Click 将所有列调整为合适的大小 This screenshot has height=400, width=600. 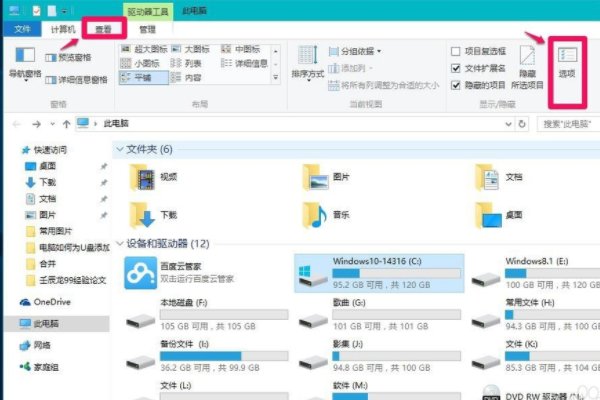coord(383,85)
